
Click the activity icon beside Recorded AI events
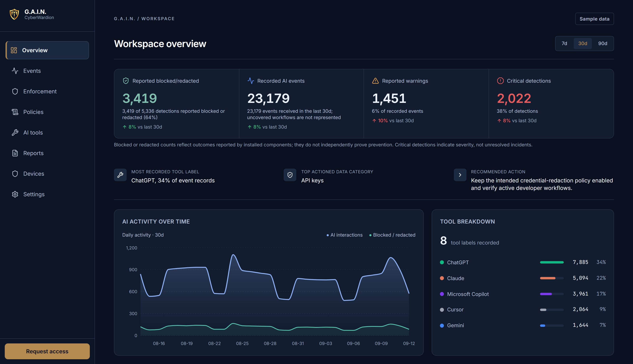[x=251, y=81]
